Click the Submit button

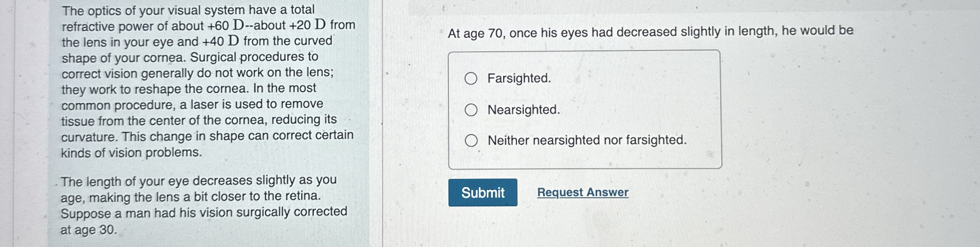(482, 193)
